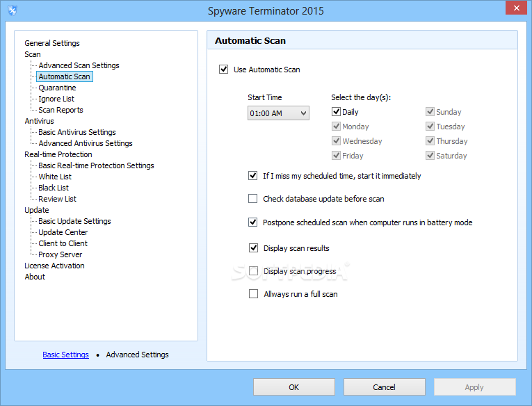Open the Update Center page

tap(63, 232)
